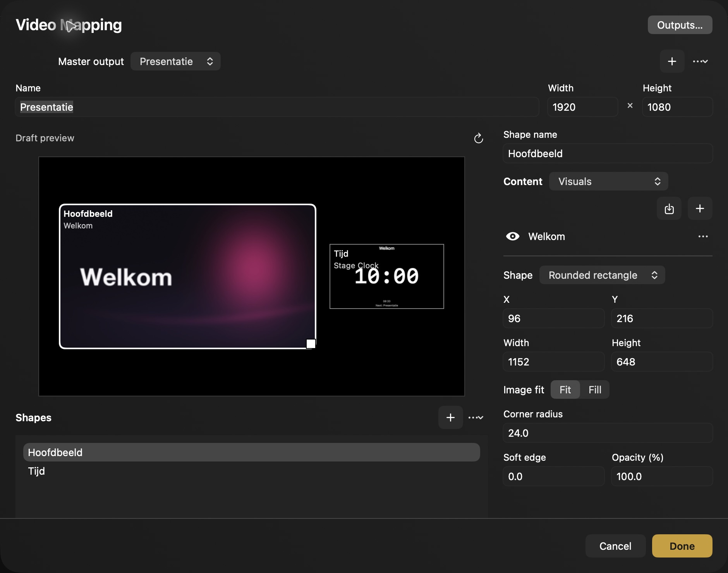Add a new output with the plus button

coord(672,61)
